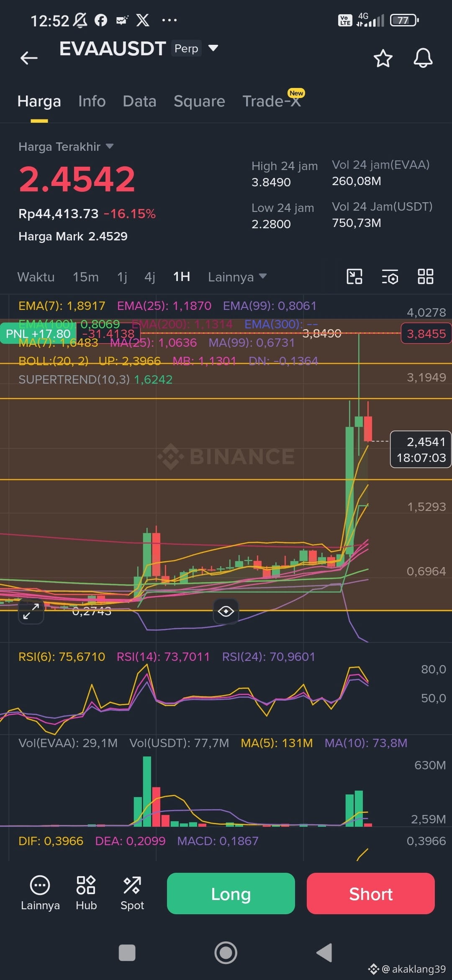Tap last price 2.4542
The width and height of the screenshot is (452, 980).
pyautogui.click(x=77, y=179)
